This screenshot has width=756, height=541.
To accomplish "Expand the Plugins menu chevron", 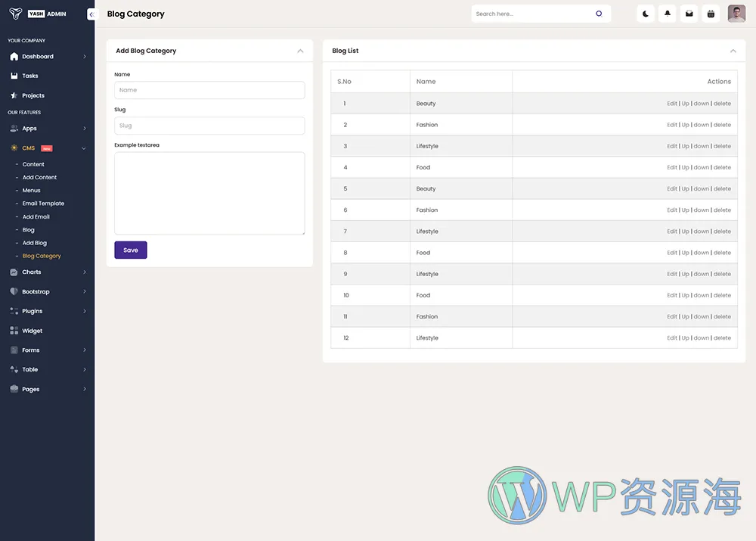I will coord(85,311).
